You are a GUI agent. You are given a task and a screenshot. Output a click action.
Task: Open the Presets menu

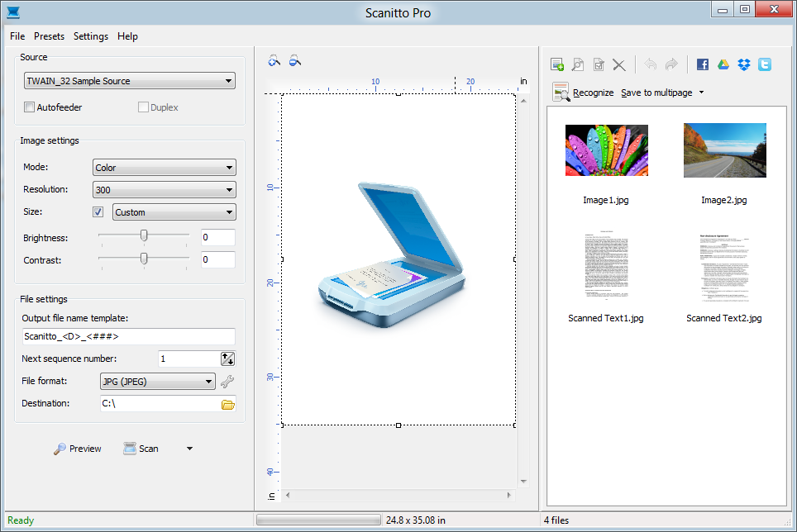tap(49, 36)
